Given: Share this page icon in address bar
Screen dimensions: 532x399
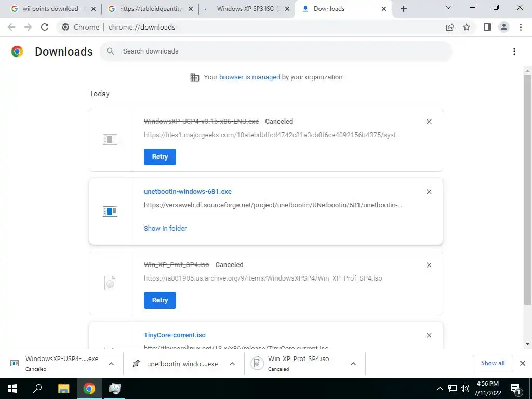Looking at the screenshot, I should coord(450,27).
